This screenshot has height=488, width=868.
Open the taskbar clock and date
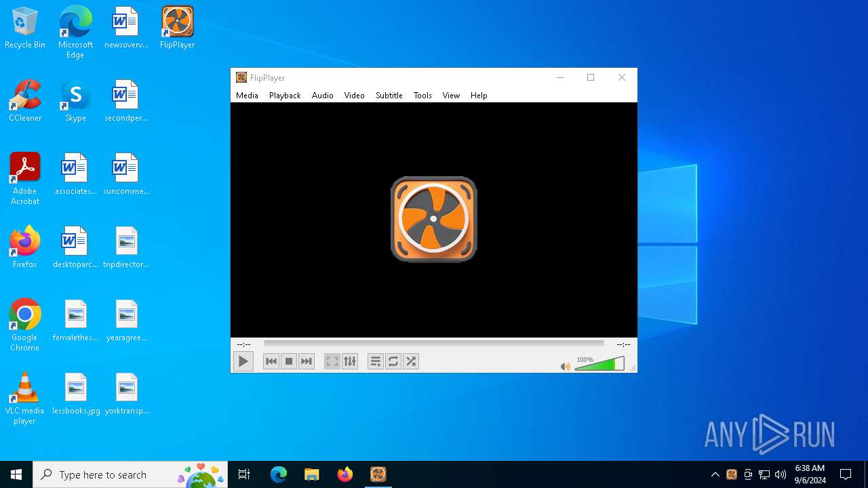810,474
